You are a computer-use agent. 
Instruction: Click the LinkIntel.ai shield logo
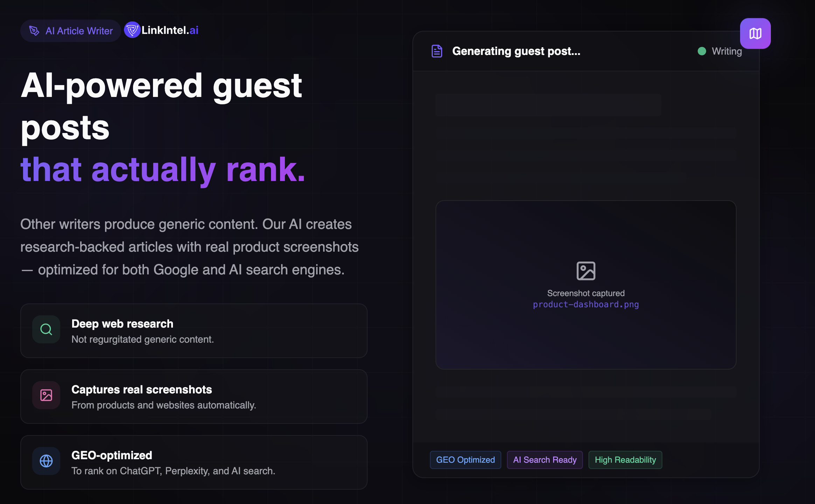coord(132,30)
